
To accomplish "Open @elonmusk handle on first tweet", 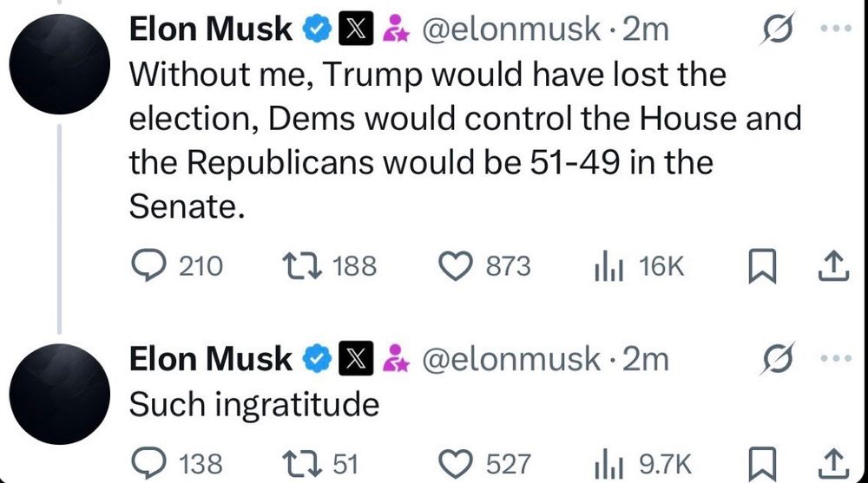I will (x=511, y=29).
